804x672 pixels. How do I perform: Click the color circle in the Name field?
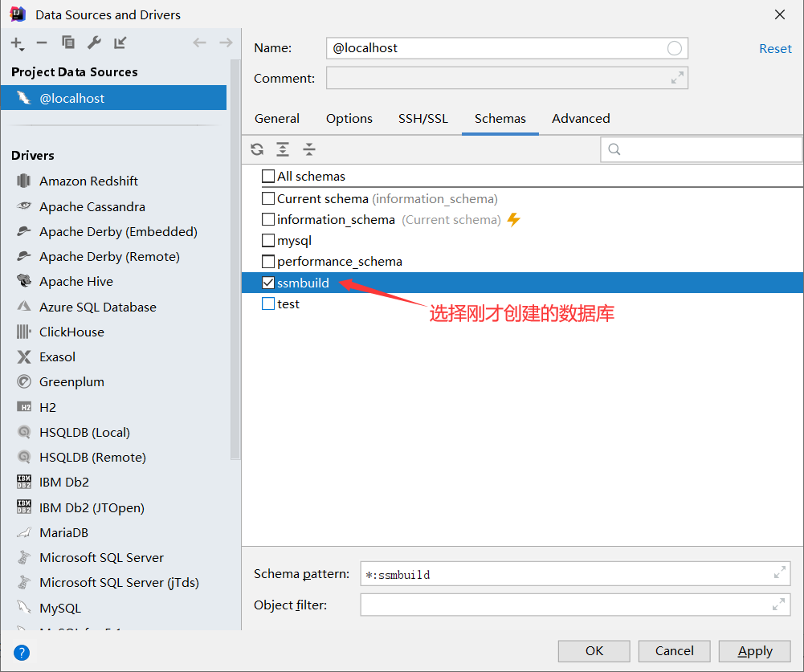[x=674, y=48]
